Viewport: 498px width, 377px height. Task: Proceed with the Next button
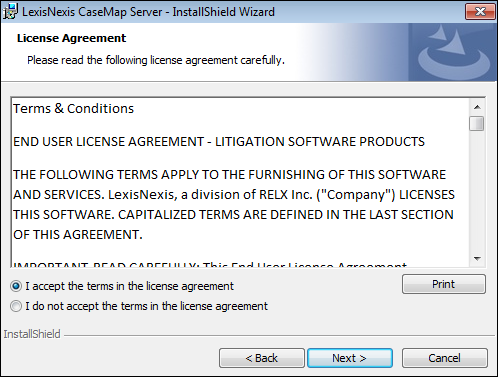pyautogui.click(x=350, y=358)
